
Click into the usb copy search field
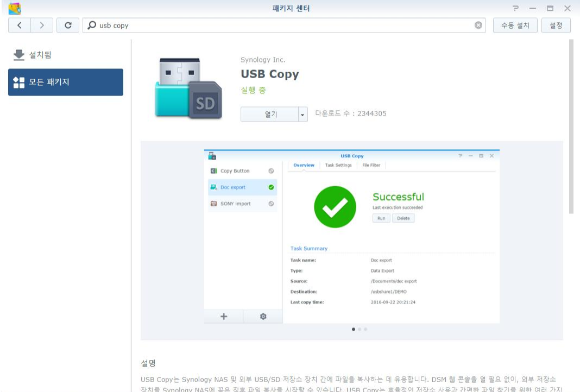click(283, 25)
